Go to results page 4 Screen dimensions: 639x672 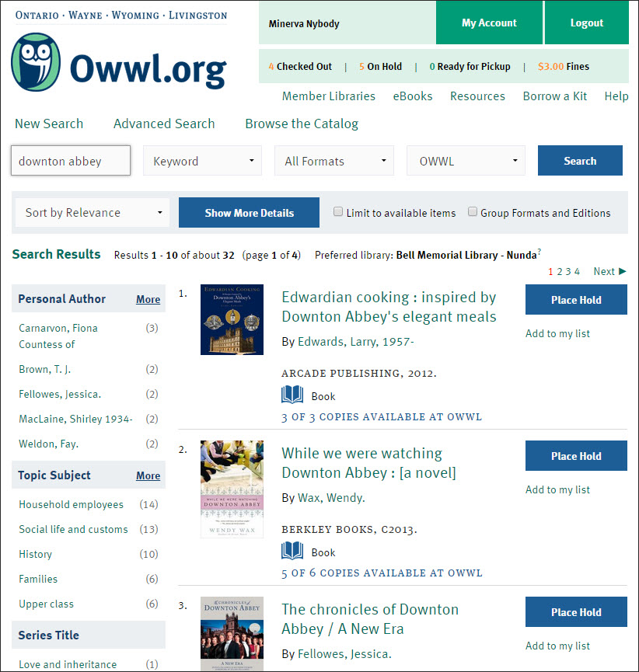coord(577,271)
